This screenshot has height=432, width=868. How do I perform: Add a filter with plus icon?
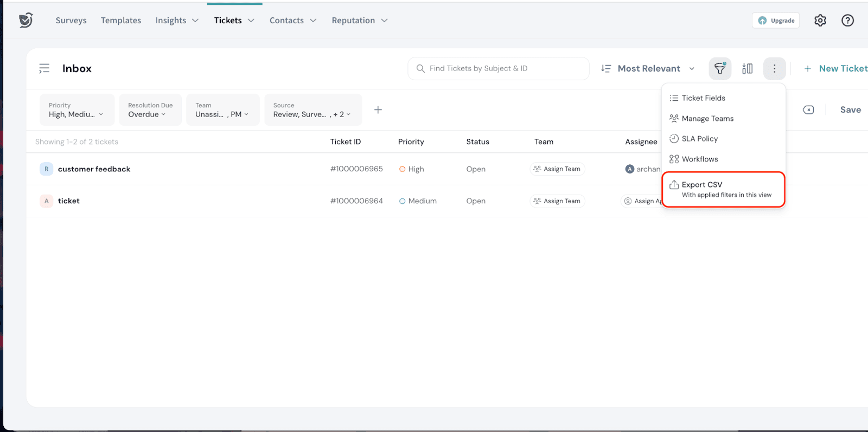point(378,110)
